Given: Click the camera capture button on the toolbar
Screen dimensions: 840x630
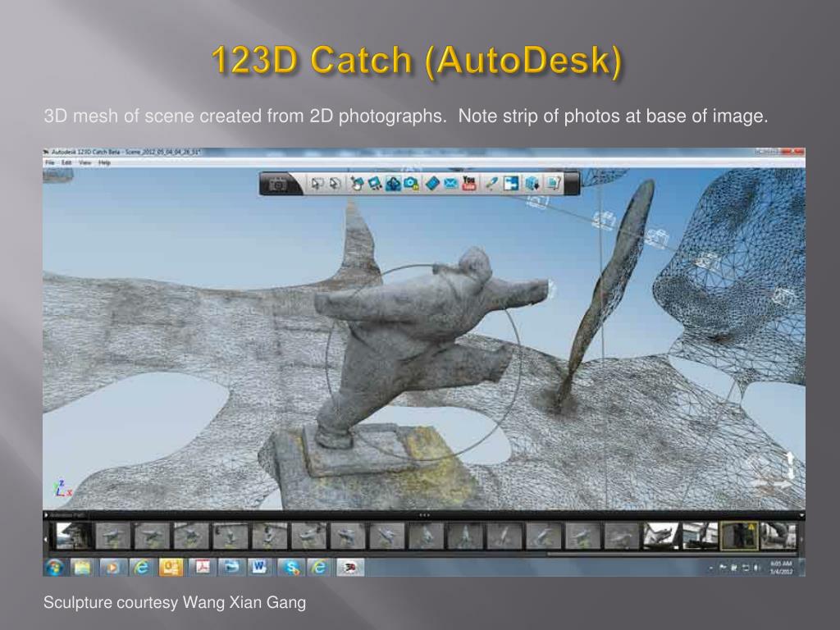Looking at the screenshot, I should [277, 185].
